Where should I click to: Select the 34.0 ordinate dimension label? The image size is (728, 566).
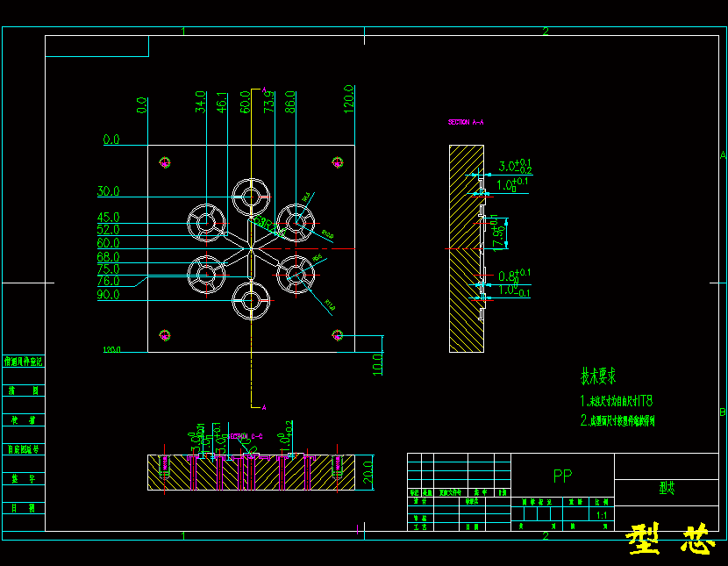[x=200, y=102]
